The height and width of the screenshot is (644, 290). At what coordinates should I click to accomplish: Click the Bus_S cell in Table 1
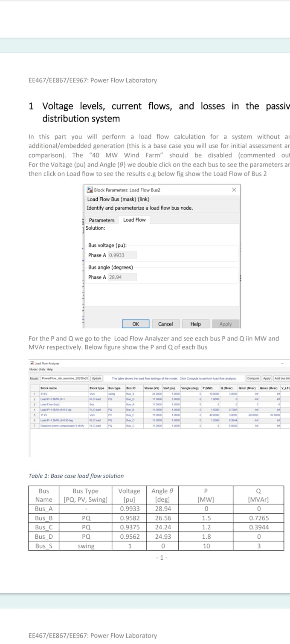(x=44, y=546)
